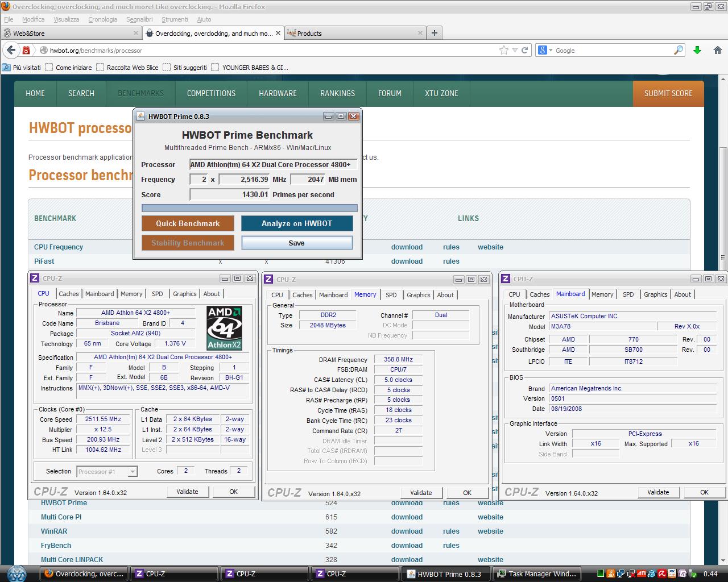Click the taskbar clock showing 0.44
Viewport: 728px width, 582px height.
point(710,573)
